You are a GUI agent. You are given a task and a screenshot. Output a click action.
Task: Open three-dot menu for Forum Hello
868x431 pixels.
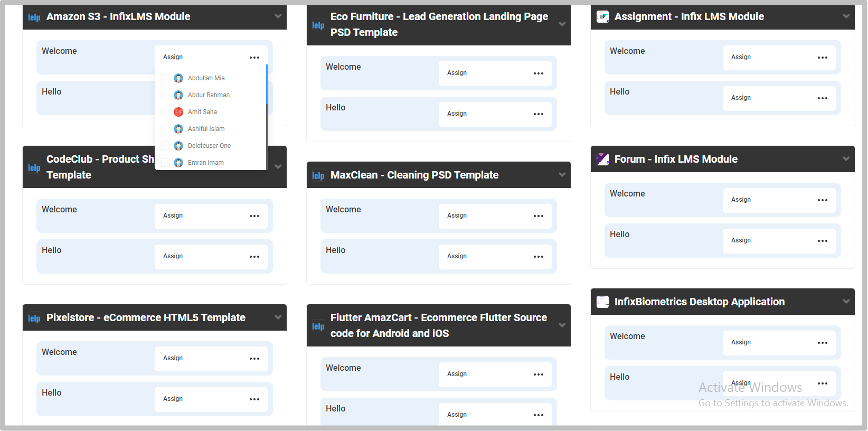[823, 241]
